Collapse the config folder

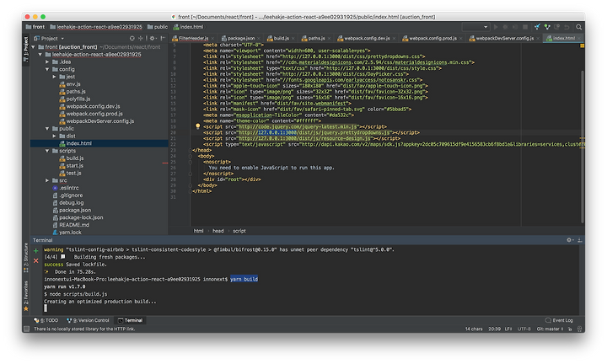(x=47, y=69)
